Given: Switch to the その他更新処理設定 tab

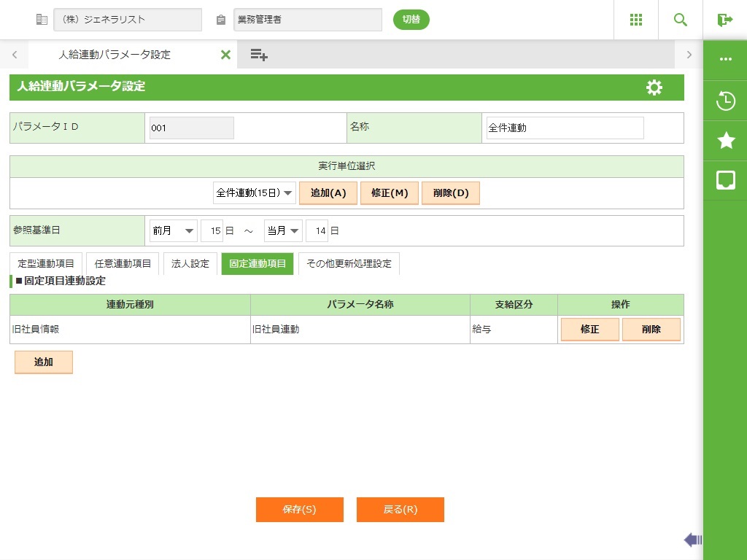Looking at the screenshot, I should click(x=349, y=264).
